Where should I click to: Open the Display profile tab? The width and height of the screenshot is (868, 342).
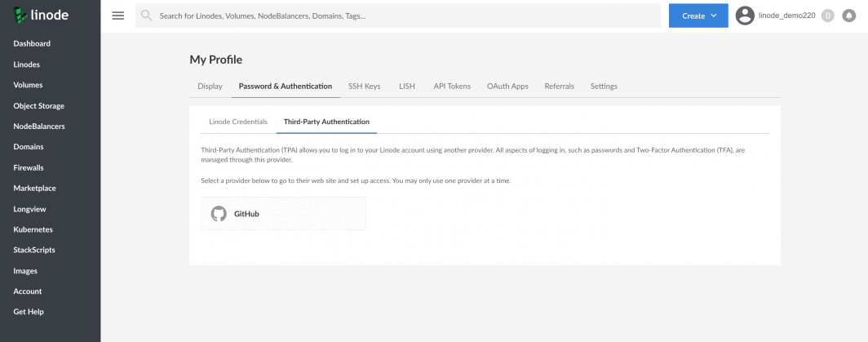pyautogui.click(x=210, y=87)
